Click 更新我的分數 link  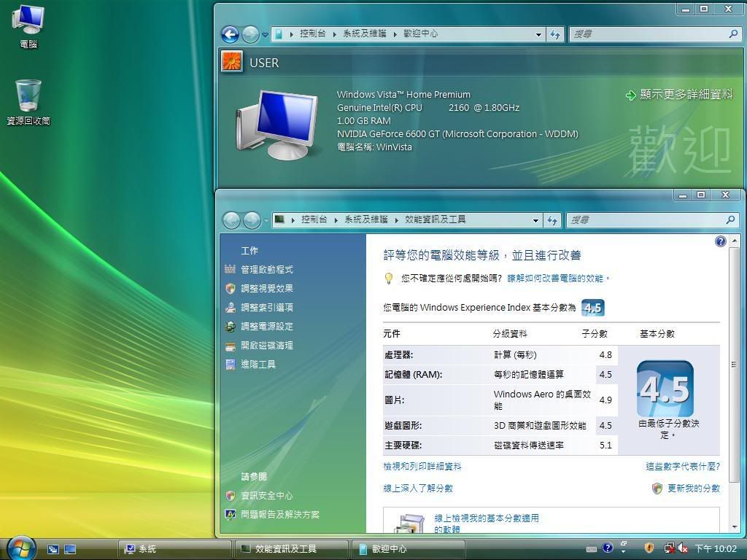(694, 489)
